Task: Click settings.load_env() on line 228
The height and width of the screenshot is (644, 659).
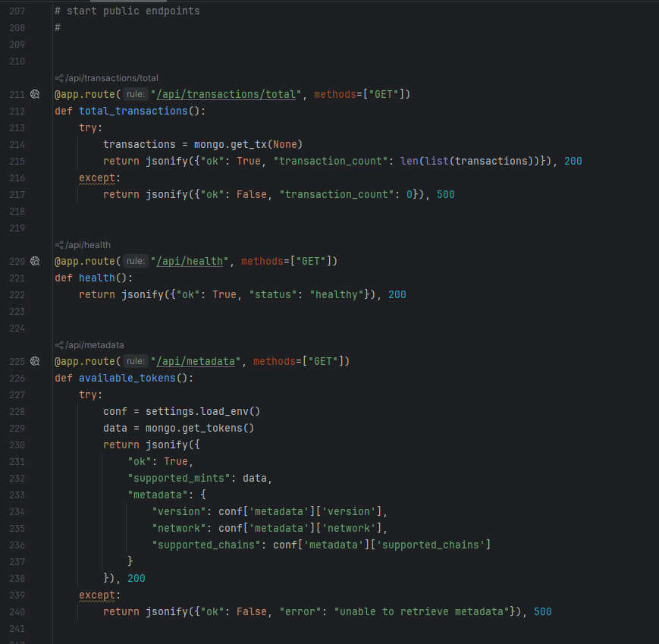Action: (202, 411)
